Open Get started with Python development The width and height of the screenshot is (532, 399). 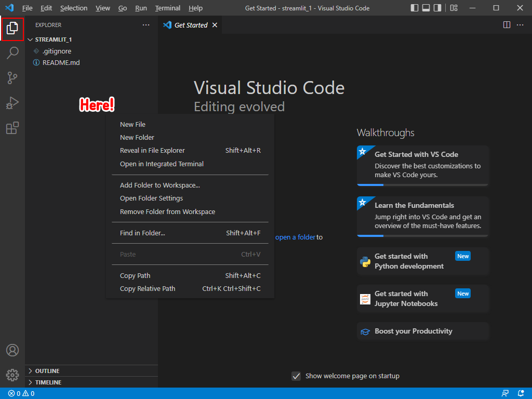pyautogui.click(x=422, y=261)
